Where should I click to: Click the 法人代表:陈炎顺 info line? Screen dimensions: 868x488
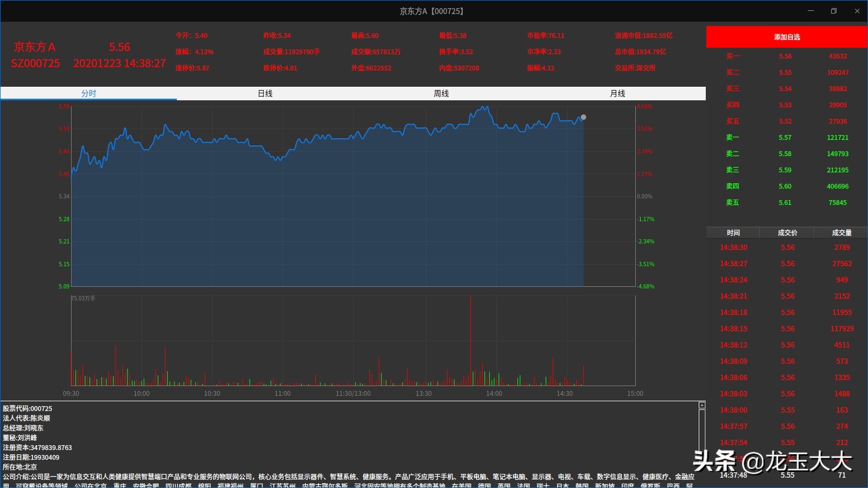coord(27,418)
